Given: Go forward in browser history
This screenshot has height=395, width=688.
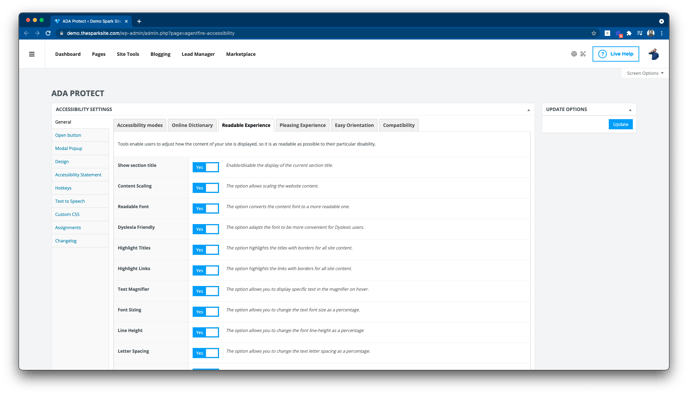Looking at the screenshot, I should point(37,33).
